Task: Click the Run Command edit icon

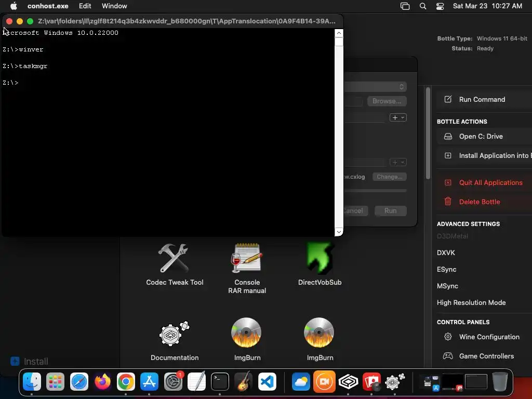Action: [448, 99]
